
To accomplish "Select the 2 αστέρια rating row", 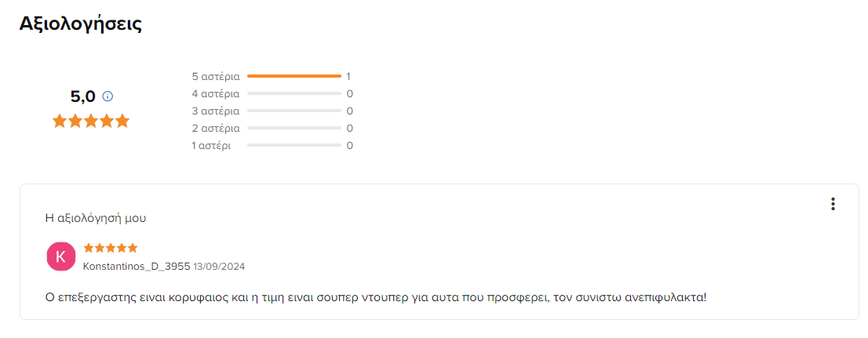I will click(272, 129).
